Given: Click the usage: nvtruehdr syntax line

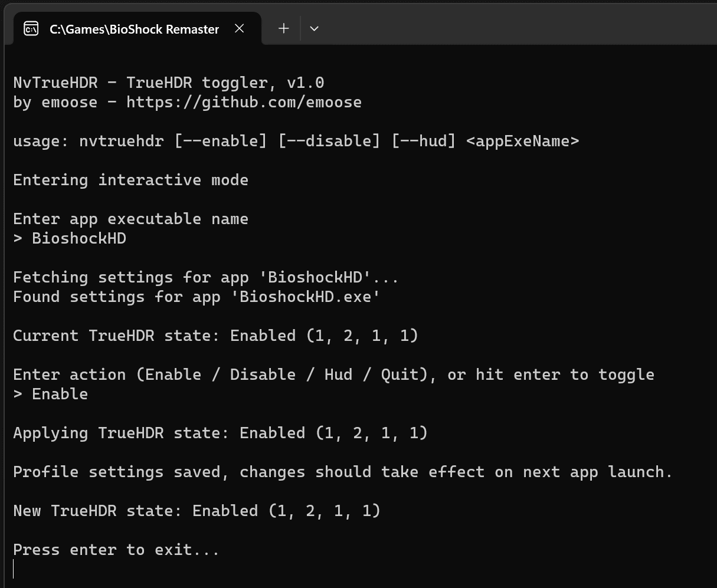Looking at the screenshot, I should 296,142.
